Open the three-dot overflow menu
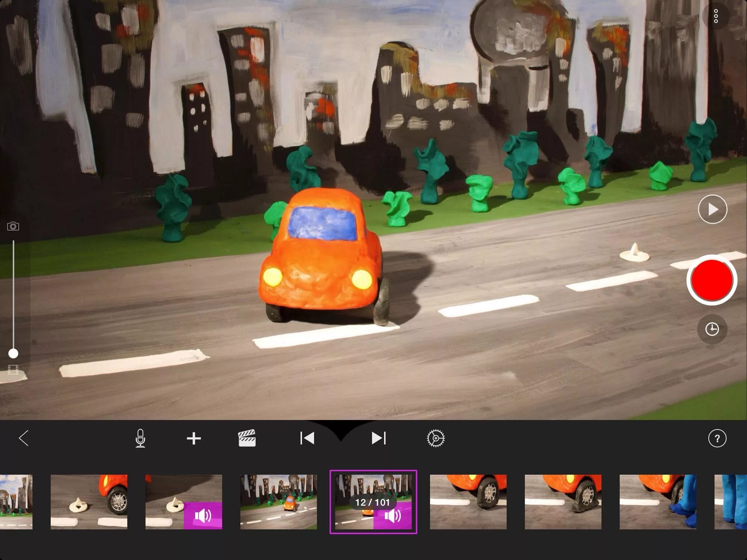The width and height of the screenshot is (747, 560). 716,16
